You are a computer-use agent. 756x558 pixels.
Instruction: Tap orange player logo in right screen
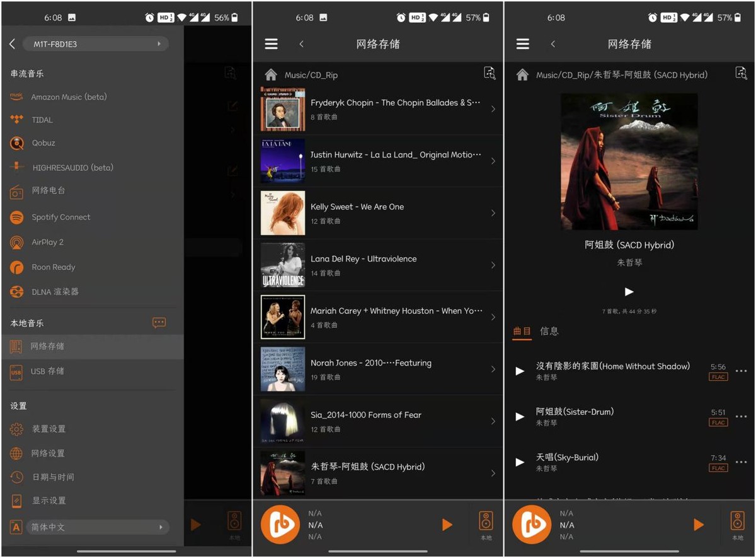[532, 525]
